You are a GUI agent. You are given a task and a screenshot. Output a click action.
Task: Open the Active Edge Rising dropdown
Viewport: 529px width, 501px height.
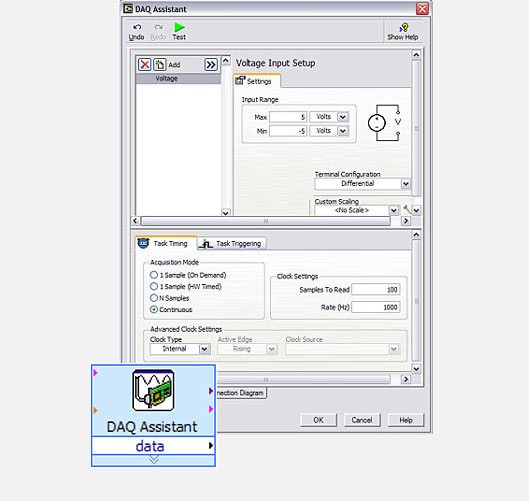click(x=272, y=349)
